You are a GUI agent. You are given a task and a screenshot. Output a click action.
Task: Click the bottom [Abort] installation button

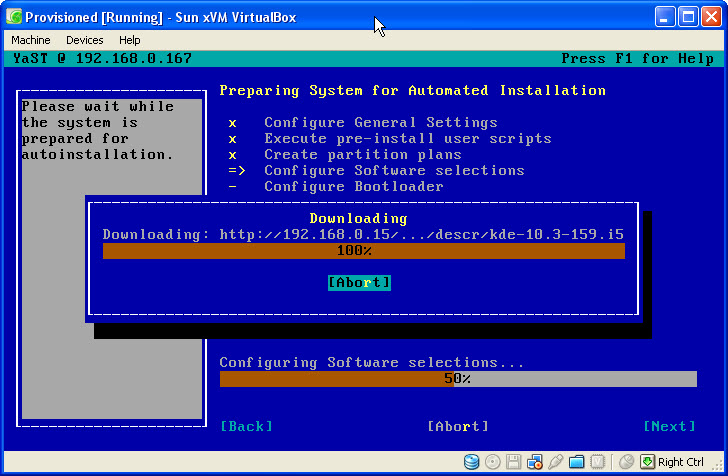tap(458, 426)
